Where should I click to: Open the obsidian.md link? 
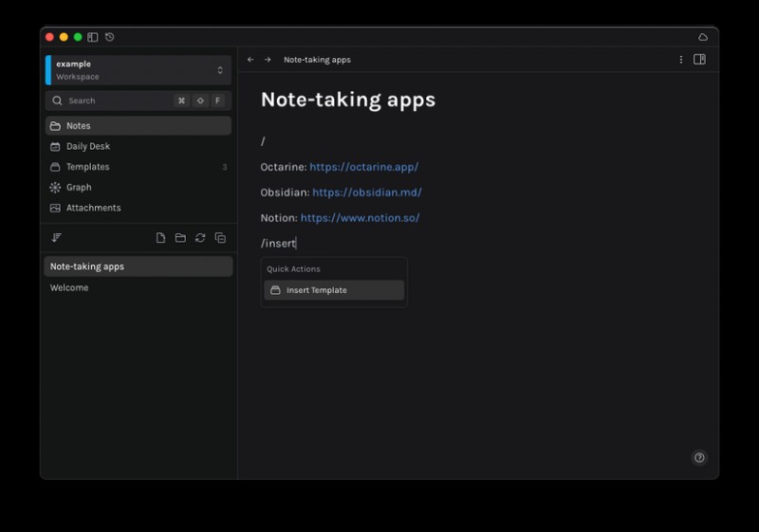pyautogui.click(x=367, y=193)
